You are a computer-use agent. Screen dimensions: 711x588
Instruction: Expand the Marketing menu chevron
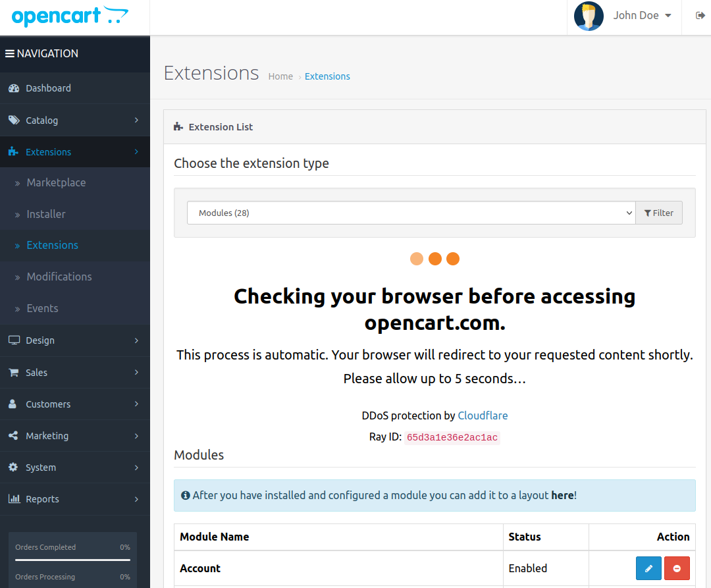pyautogui.click(x=136, y=436)
